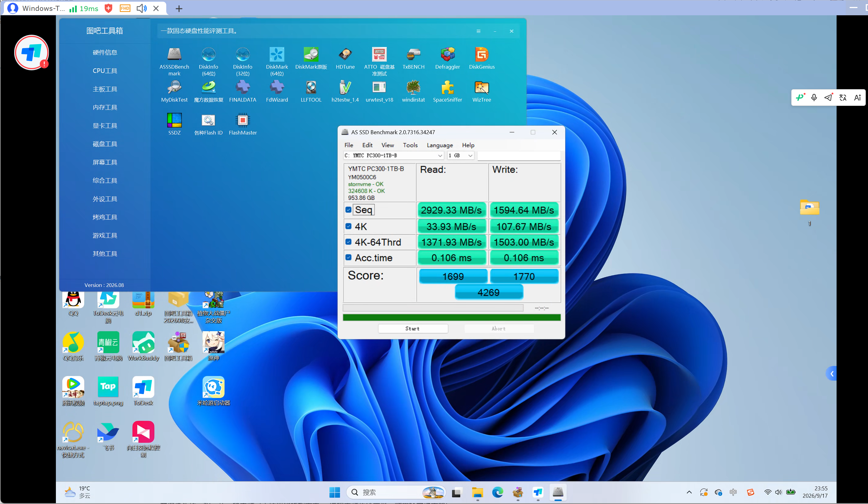Select 硬件信息 category in toolbox sidebar

coord(105,52)
